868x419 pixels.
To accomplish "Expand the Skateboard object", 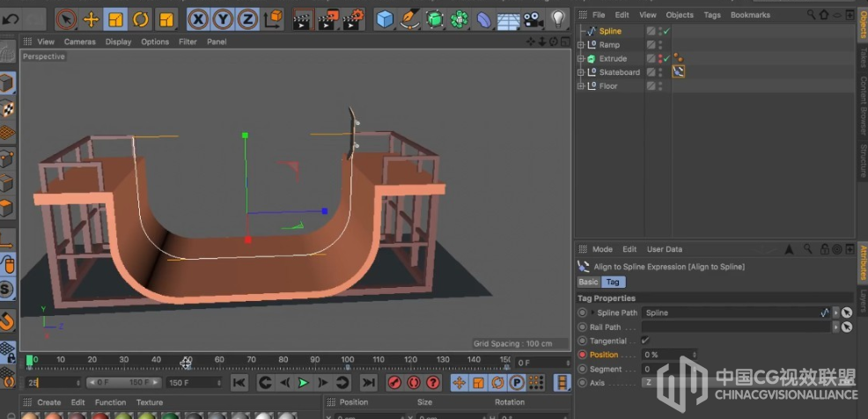I will tap(581, 72).
